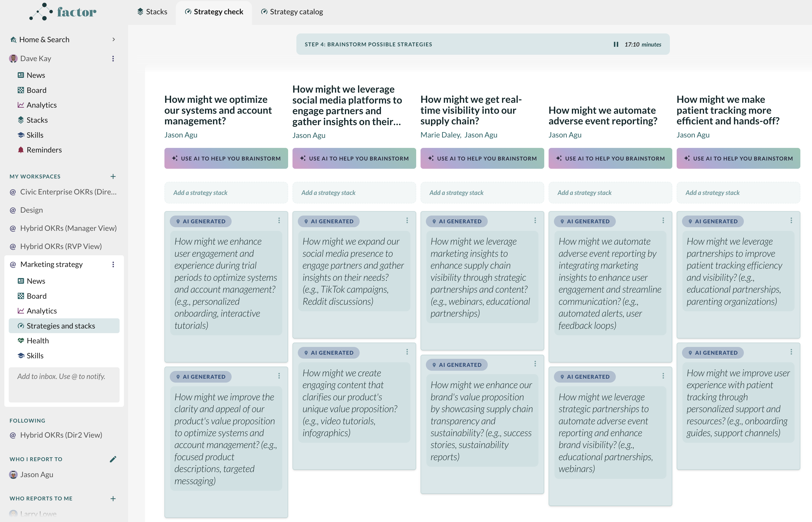Use AI to brainstorm for social media column

(x=354, y=158)
